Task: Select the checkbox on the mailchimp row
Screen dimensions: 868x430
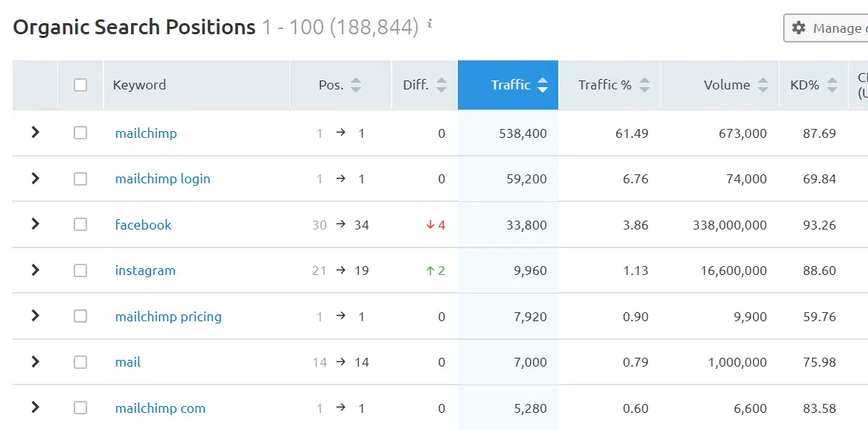Action: point(80,133)
